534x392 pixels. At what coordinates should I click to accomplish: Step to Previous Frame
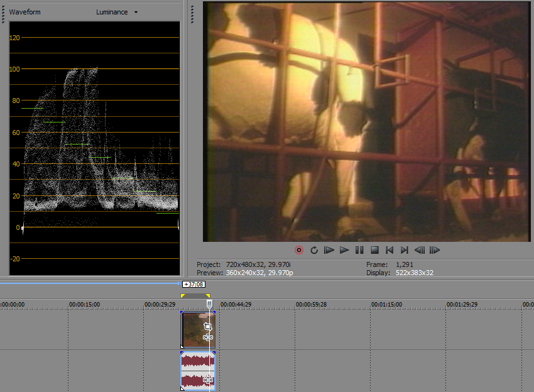click(x=420, y=250)
